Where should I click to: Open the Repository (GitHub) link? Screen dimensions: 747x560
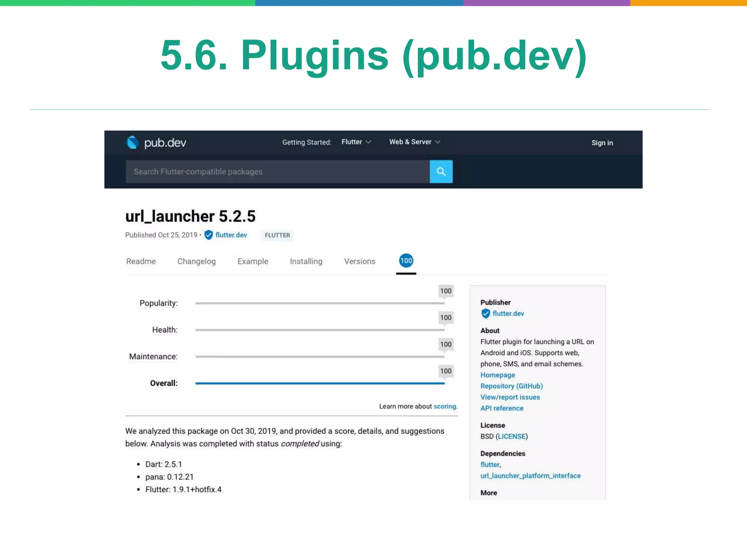pos(511,386)
